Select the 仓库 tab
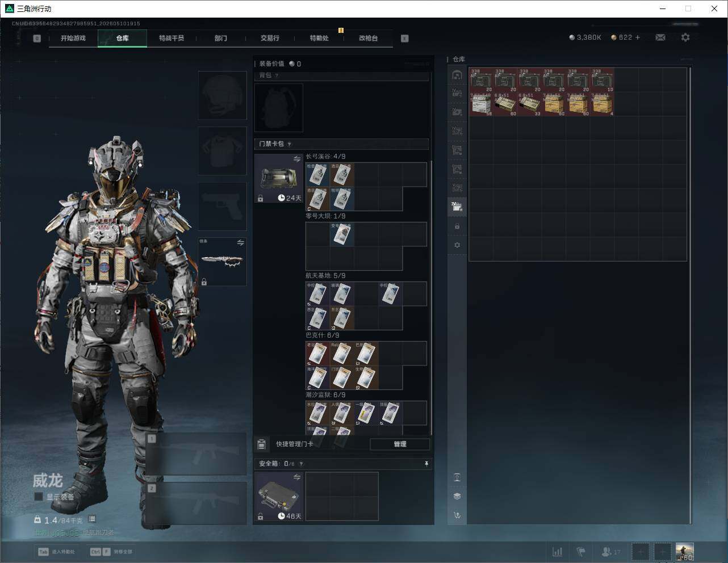Image resolution: width=728 pixels, height=563 pixels. (123, 38)
